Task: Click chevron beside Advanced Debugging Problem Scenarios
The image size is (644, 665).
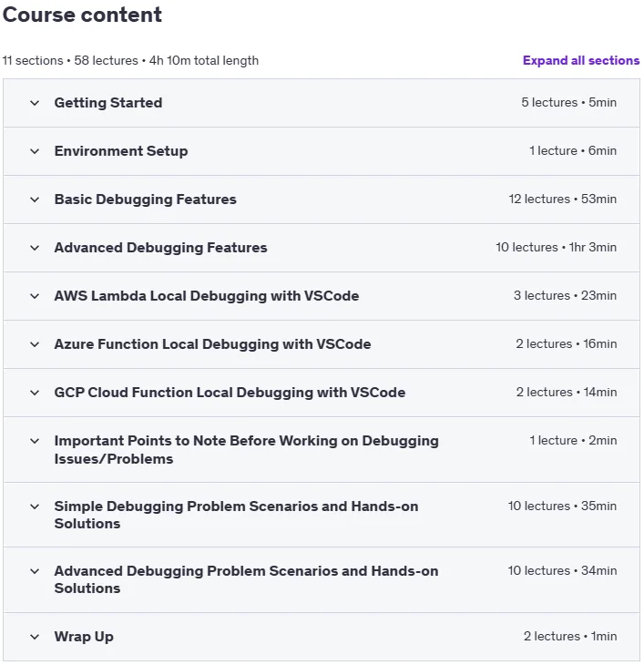Action: (35, 571)
